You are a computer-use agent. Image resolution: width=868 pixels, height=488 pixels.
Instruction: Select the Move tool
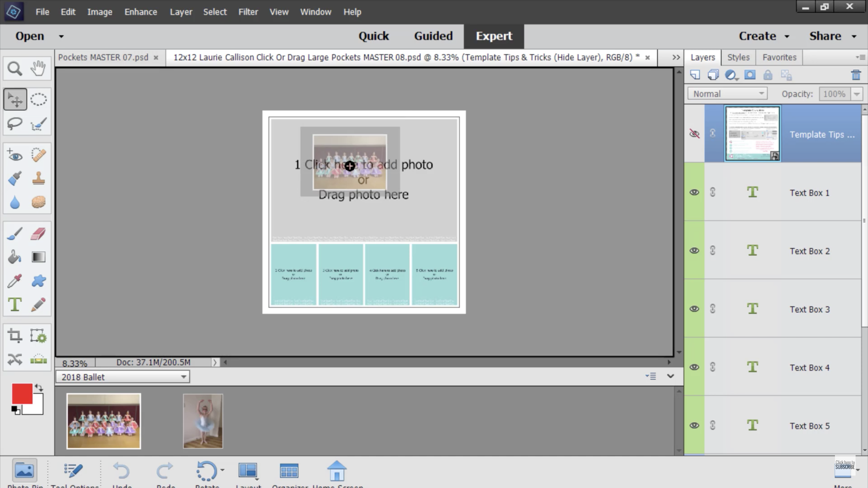click(15, 99)
